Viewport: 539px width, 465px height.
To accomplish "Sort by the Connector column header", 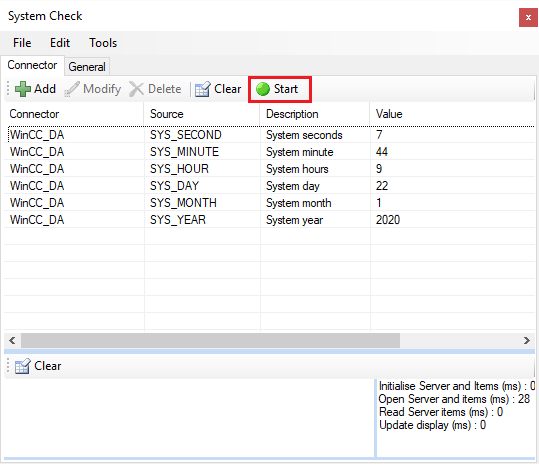I will (74, 114).
